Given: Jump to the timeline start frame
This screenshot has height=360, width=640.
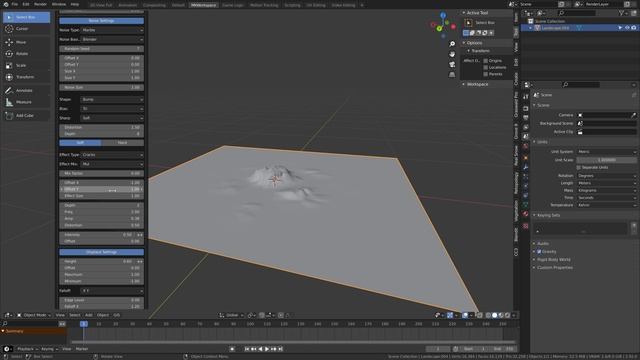Looking at the screenshot, I should tap(247, 349).
